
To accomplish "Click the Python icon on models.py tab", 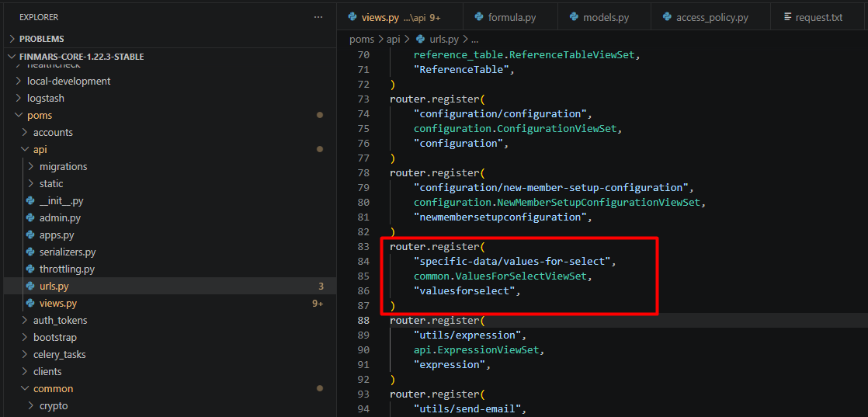I will [575, 17].
